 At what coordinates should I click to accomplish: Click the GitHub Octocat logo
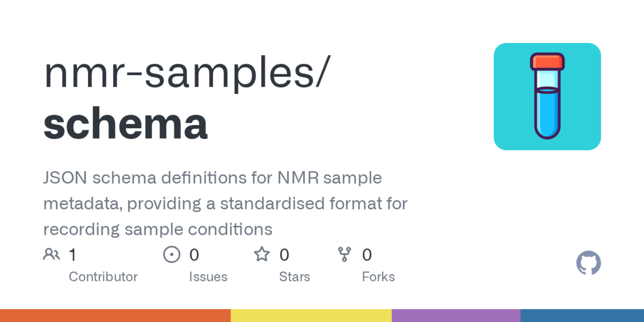point(588,263)
